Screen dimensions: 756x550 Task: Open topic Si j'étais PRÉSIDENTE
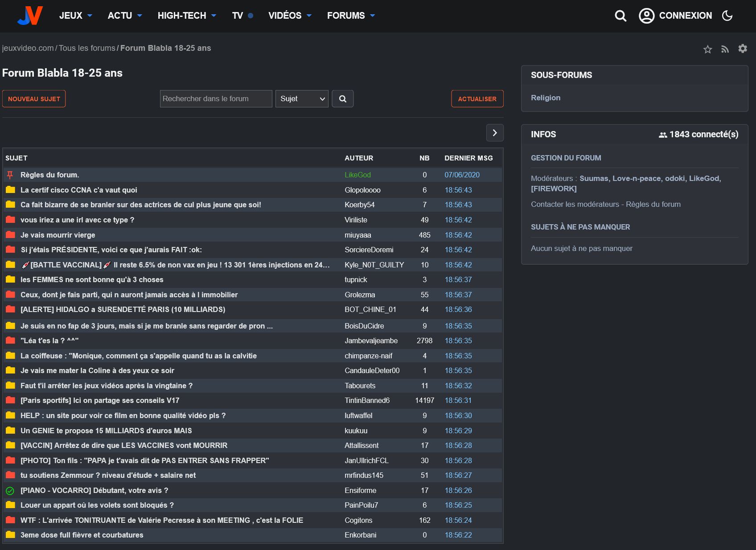(x=111, y=250)
